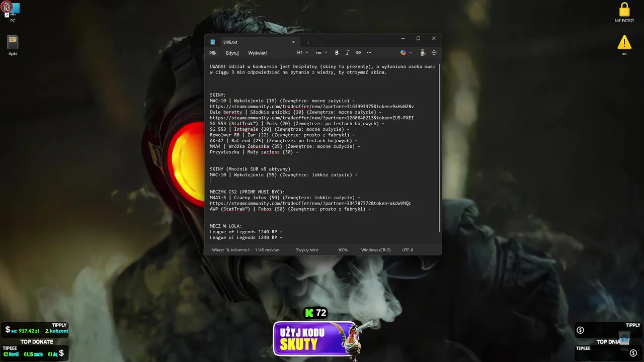Click the UŻYJ KODU SKUTY banner
The height and width of the screenshot is (362, 644).
(316, 338)
